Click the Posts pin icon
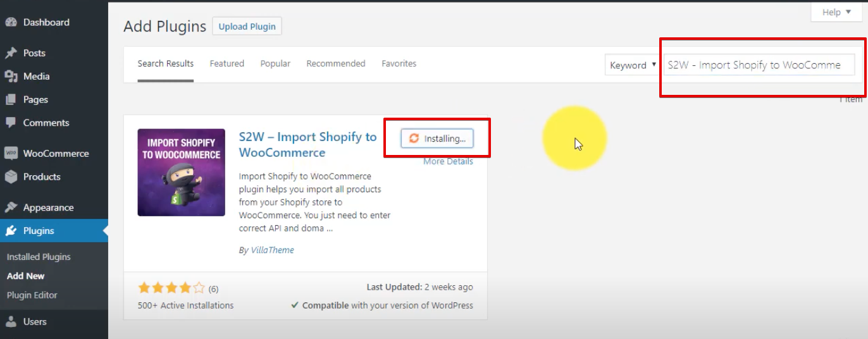This screenshot has width=868, height=339. pos(11,53)
